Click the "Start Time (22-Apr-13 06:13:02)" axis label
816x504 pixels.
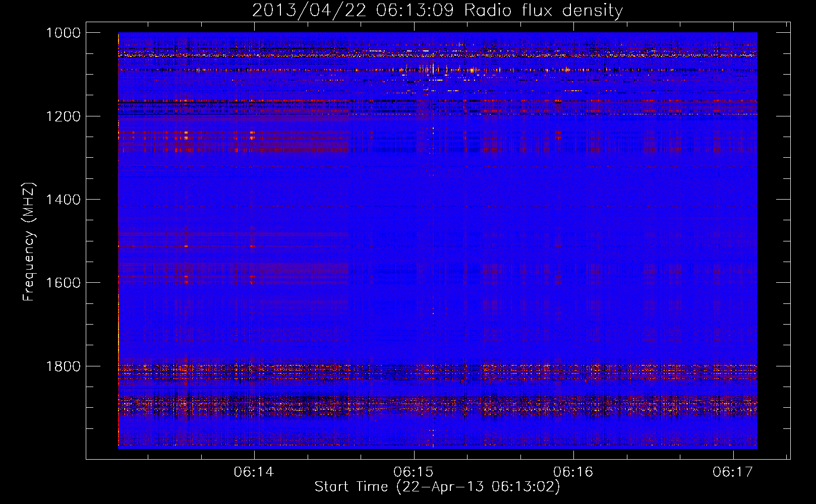click(x=437, y=487)
